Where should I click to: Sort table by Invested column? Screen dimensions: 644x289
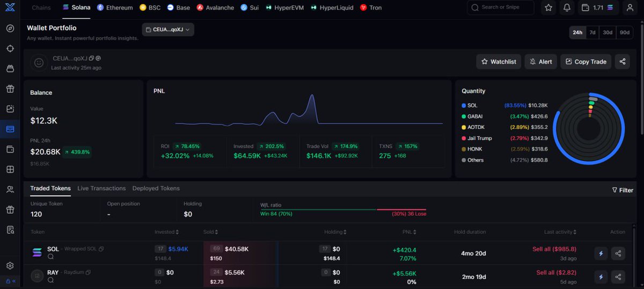(167, 232)
